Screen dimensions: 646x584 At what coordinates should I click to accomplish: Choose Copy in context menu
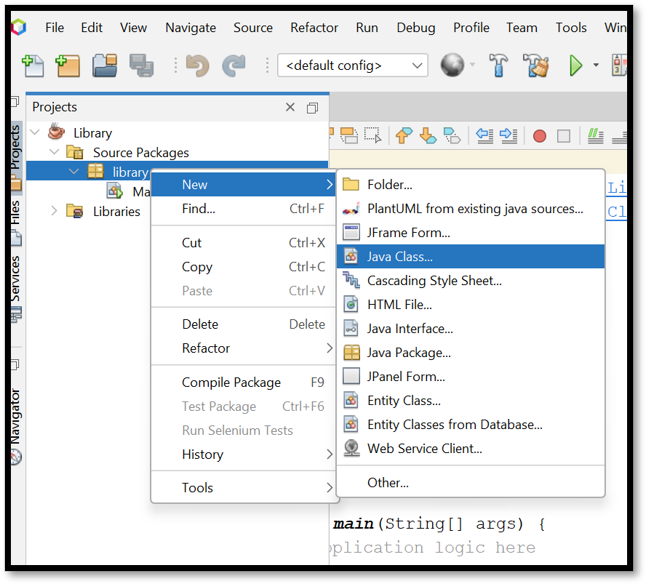click(x=245, y=267)
